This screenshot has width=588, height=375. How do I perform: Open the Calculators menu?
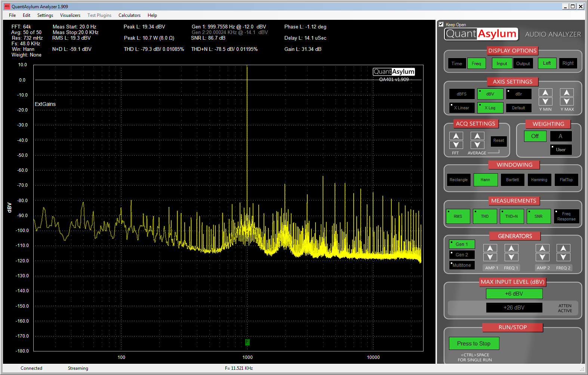coord(129,15)
